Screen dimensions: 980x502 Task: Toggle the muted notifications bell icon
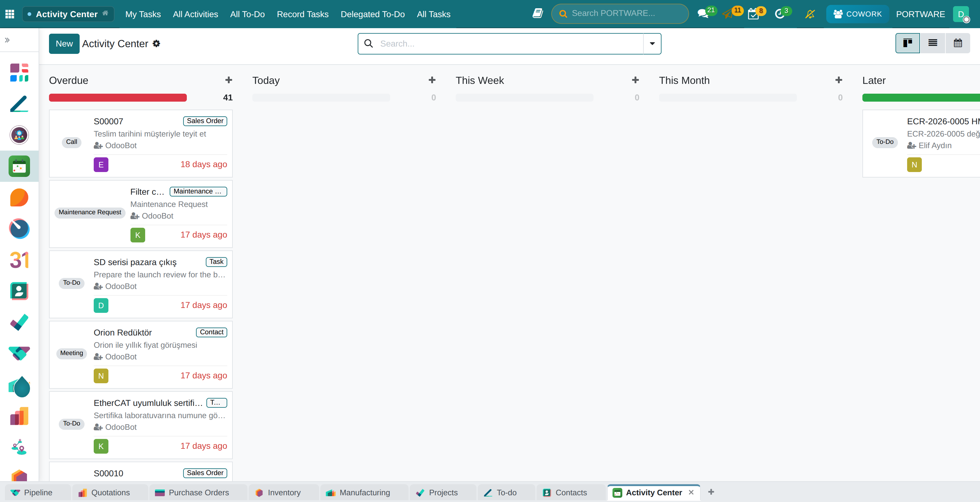[810, 14]
